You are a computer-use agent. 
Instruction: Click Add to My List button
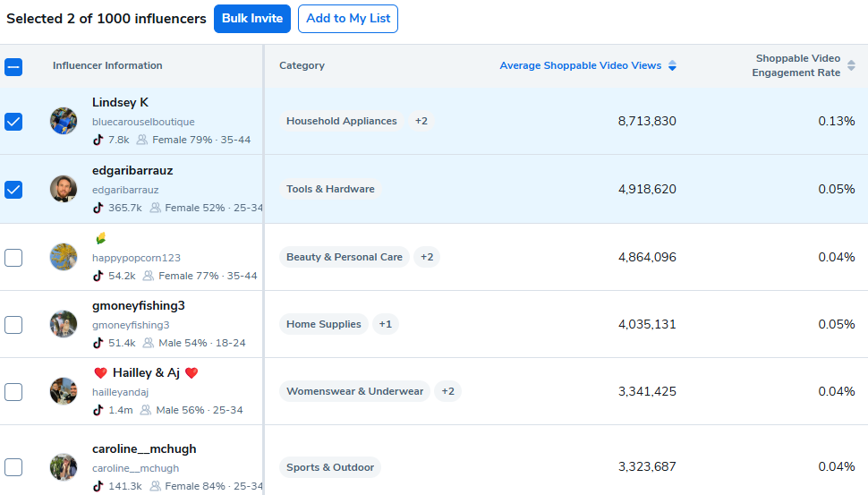coord(348,19)
